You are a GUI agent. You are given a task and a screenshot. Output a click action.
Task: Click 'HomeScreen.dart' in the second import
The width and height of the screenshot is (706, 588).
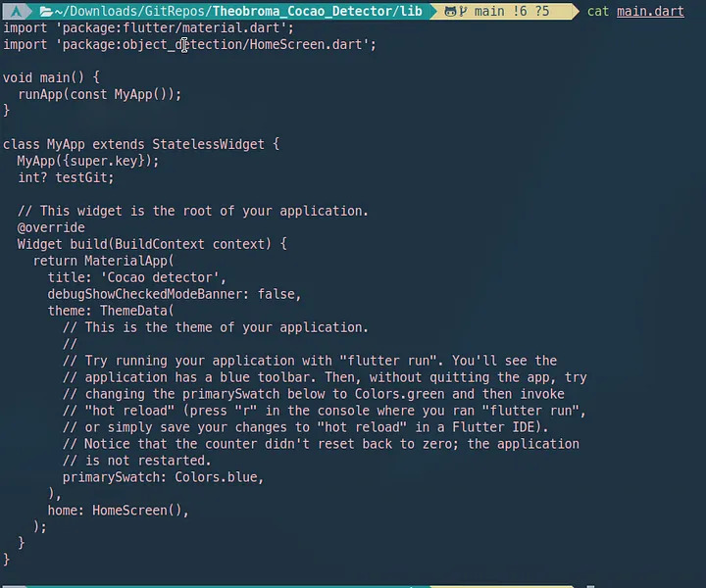[306, 44]
